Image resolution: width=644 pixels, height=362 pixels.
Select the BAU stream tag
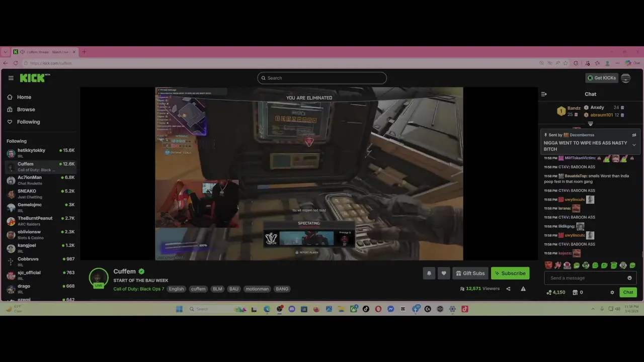(x=234, y=289)
